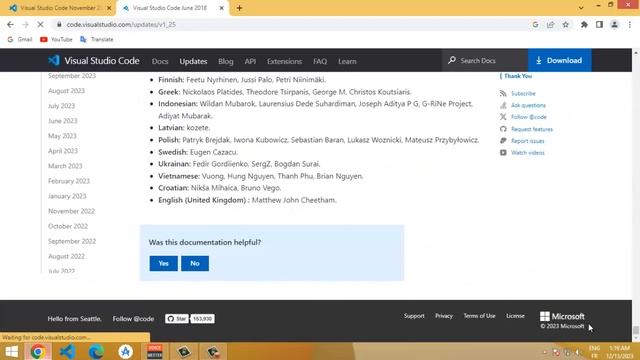
Task: Click Follow @code in footer
Action: pos(133,319)
